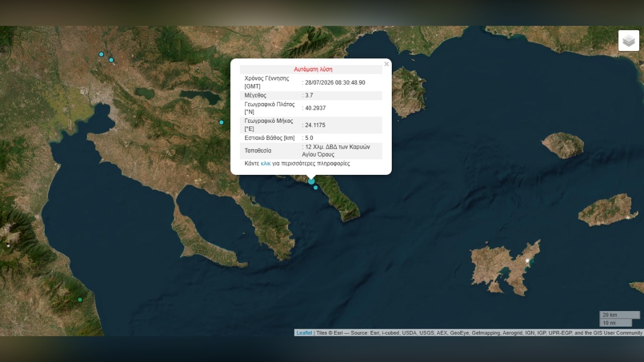Click the magnitude value 3.7
Image resolution: width=644 pixels, height=362 pixels.
click(x=309, y=95)
